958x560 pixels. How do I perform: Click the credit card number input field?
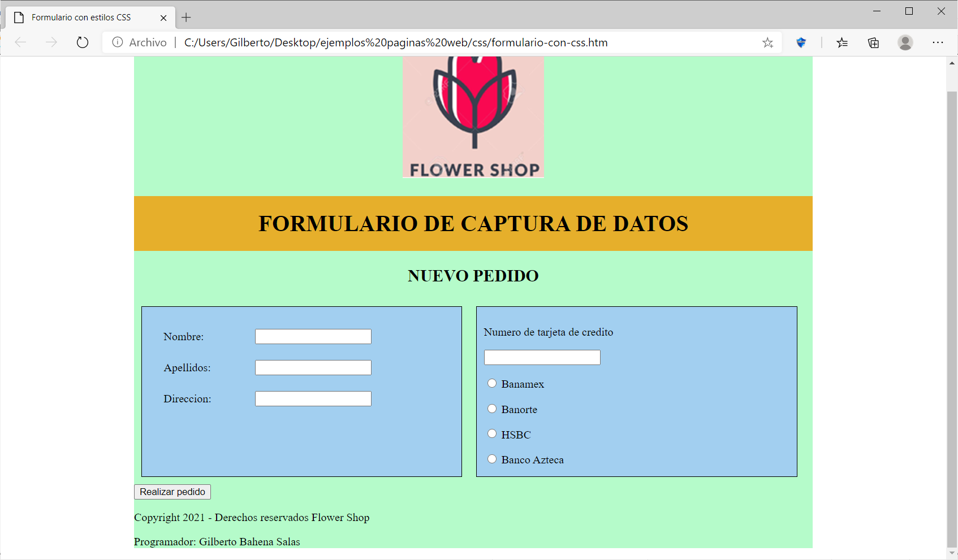tap(542, 357)
